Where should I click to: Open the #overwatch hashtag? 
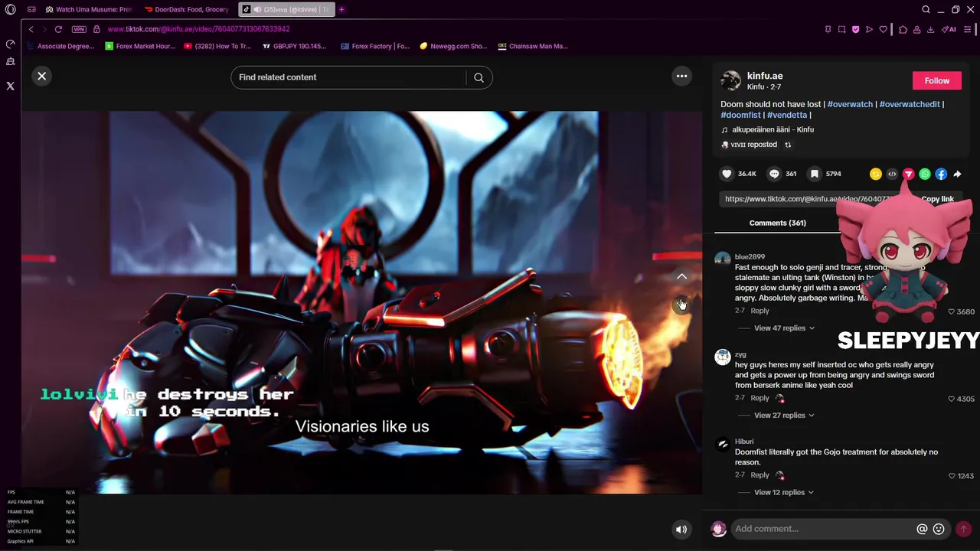pos(850,104)
